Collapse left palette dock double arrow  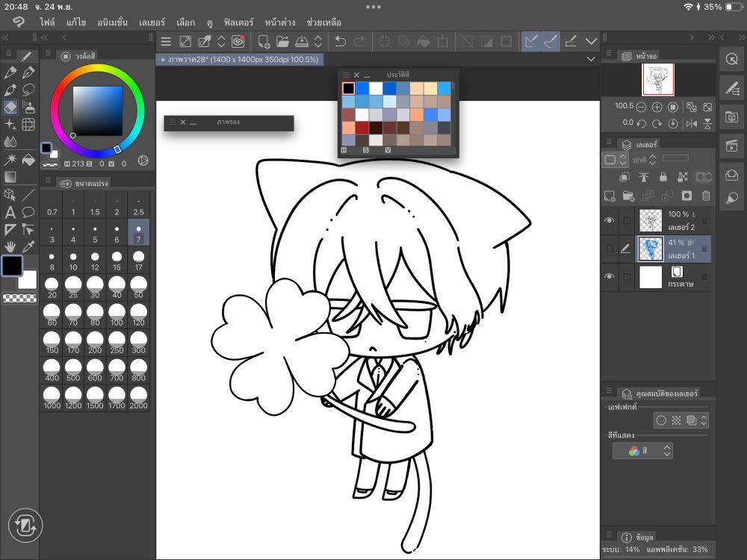coord(5,37)
